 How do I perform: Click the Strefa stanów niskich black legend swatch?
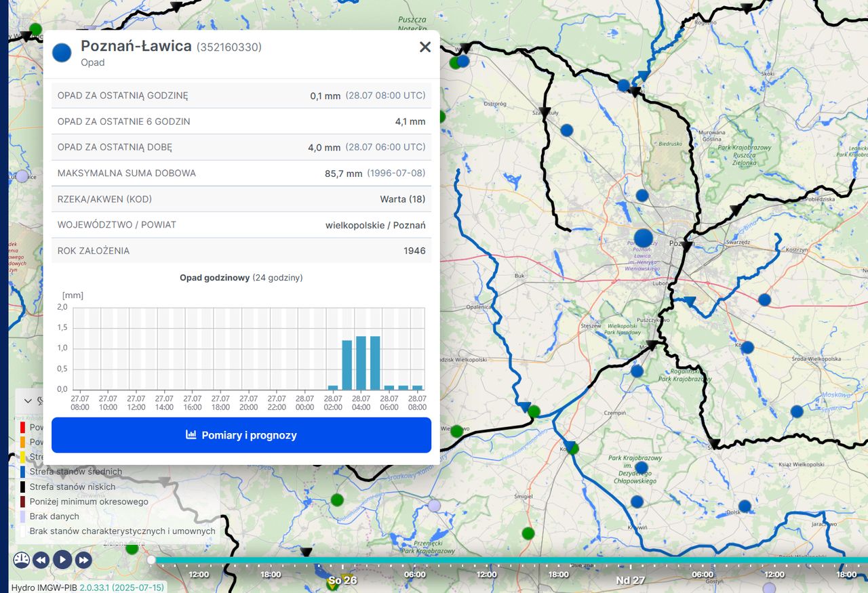coord(22,487)
